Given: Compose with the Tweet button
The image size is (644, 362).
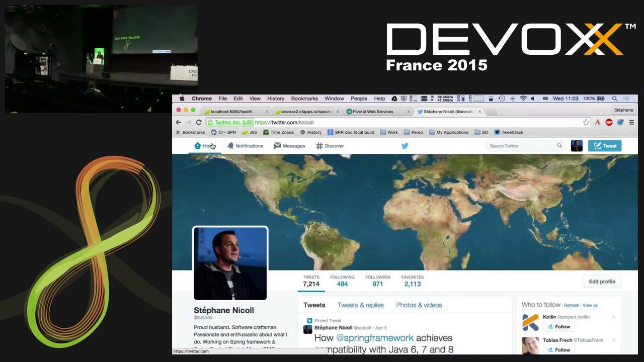Looking at the screenshot, I should pyautogui.click(x=605, y=146).
